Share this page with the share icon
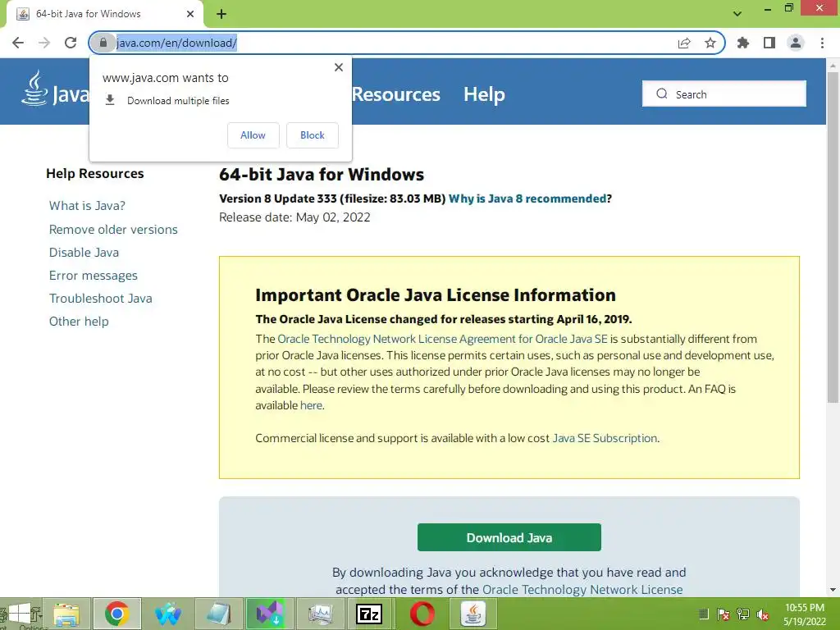Image resolution: width=840 pixels, height=630 pixels. tap(684, 43)
